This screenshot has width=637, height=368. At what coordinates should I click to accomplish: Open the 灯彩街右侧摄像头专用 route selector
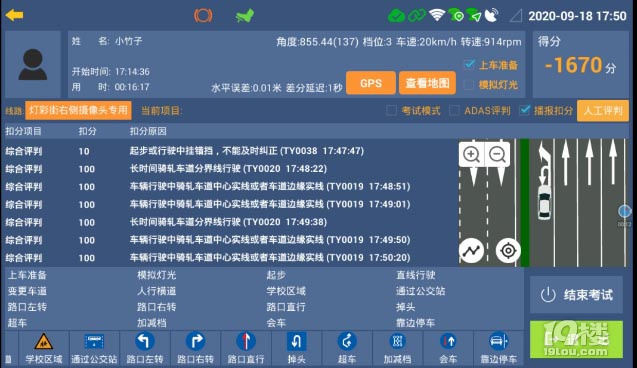[78, 110]
